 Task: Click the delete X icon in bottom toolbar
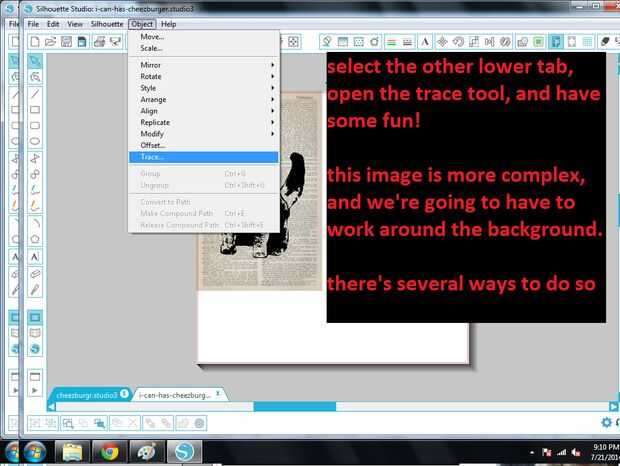click(x=132, y=423)
